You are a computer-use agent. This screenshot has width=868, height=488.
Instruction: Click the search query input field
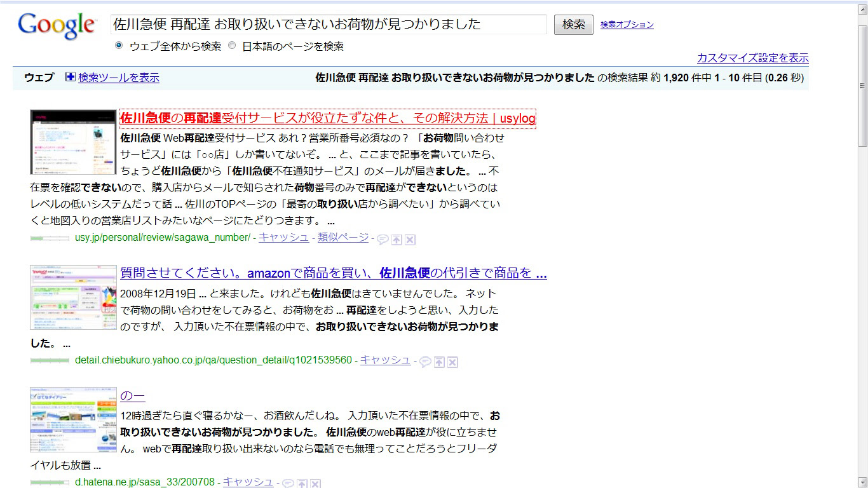point(329,25)
